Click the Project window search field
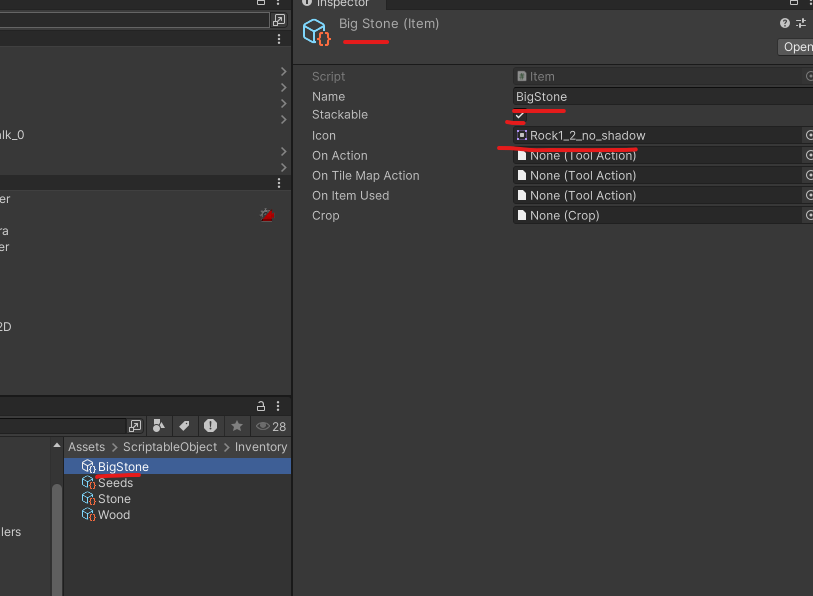This screenshot has width=813, height=596. click(63, 426)
